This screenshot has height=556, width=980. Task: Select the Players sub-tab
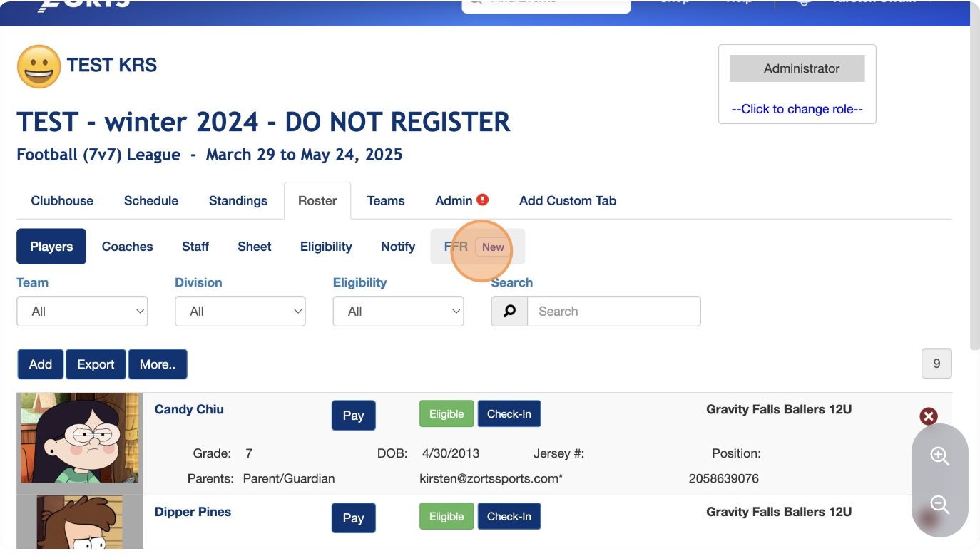tap(51, 247)
